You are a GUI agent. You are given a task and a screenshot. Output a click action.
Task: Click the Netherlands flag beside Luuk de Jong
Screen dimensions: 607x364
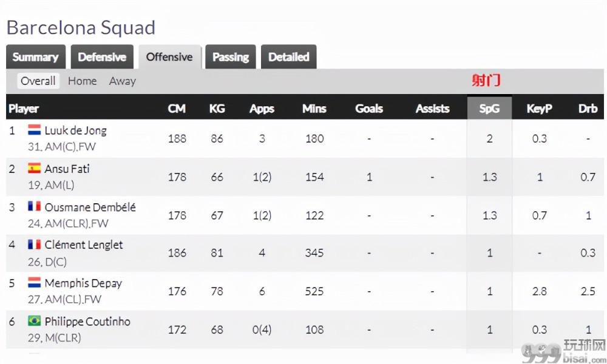34,130
